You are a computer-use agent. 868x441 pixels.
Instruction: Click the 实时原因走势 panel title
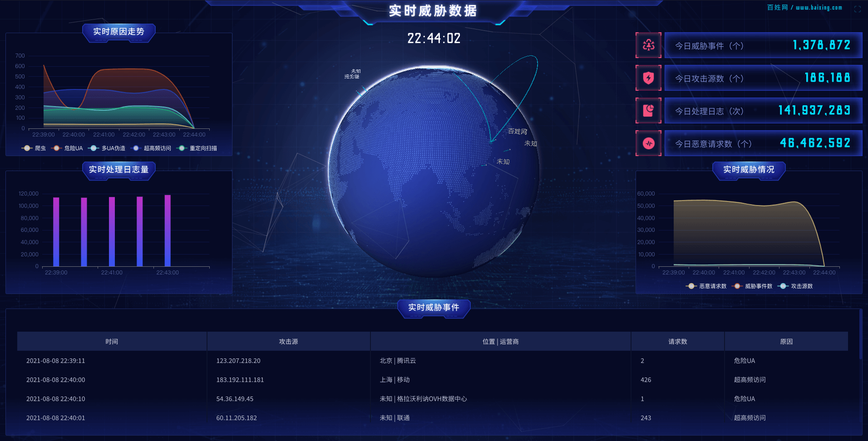click(x=118, y=32)
